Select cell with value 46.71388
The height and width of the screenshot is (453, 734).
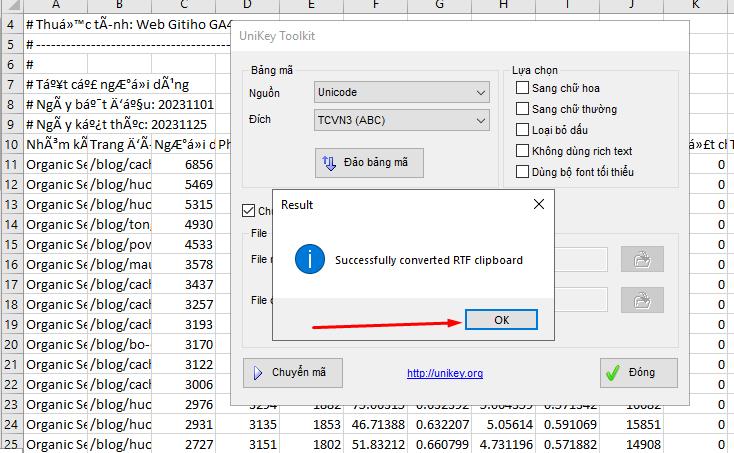click(375, 424)
